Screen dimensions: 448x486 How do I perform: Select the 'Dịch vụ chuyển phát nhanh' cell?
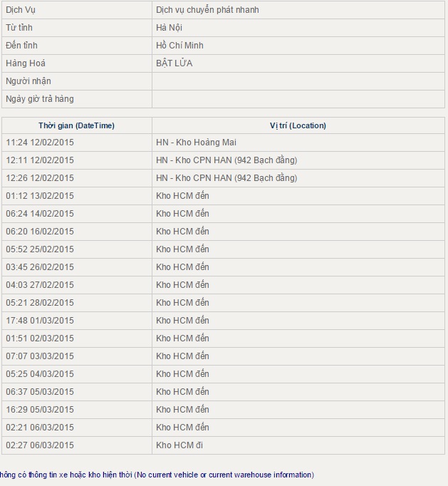pyautogui.click(x=207, y=10)
